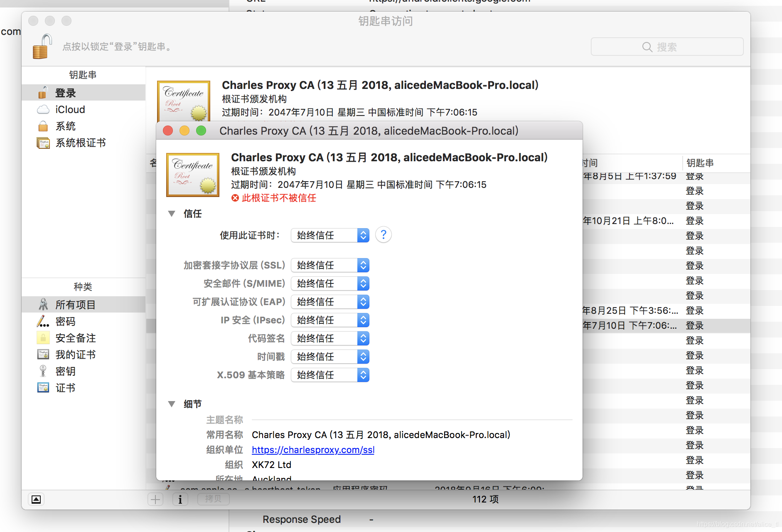Open the 使用此证书时 trust dropdown
This screenshot has height=532, width=782.
click(x=330, y=235)
